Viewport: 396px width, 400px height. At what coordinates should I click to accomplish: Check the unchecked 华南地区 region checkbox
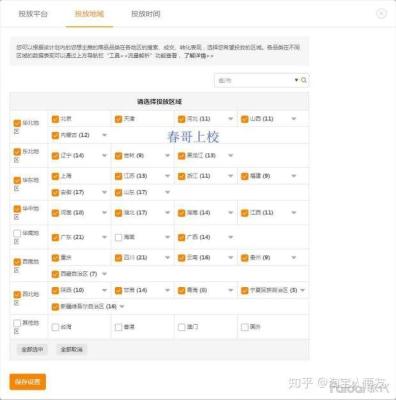pos(17,233)
